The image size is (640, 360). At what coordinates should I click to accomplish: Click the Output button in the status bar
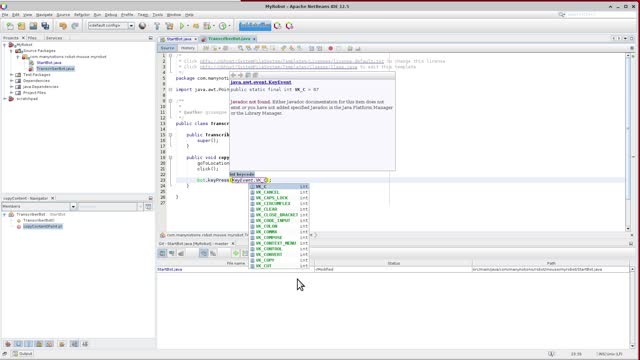[22, 354]
